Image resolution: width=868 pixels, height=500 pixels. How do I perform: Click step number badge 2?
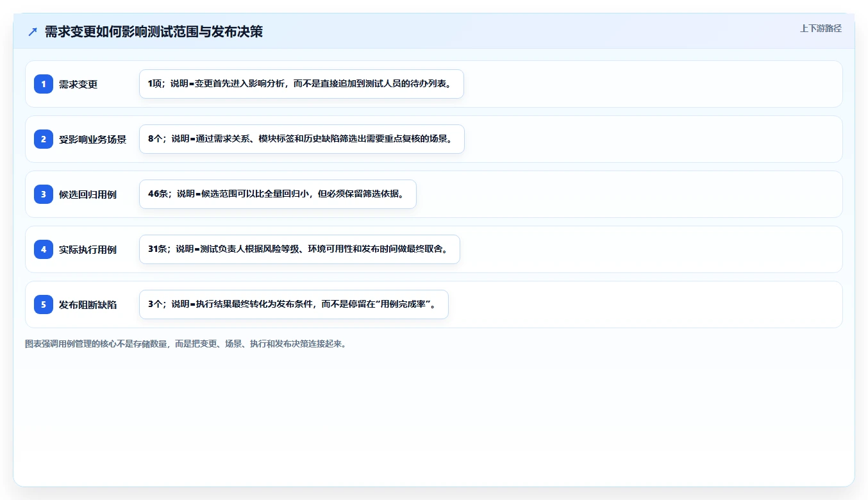[x=44, y=139]
